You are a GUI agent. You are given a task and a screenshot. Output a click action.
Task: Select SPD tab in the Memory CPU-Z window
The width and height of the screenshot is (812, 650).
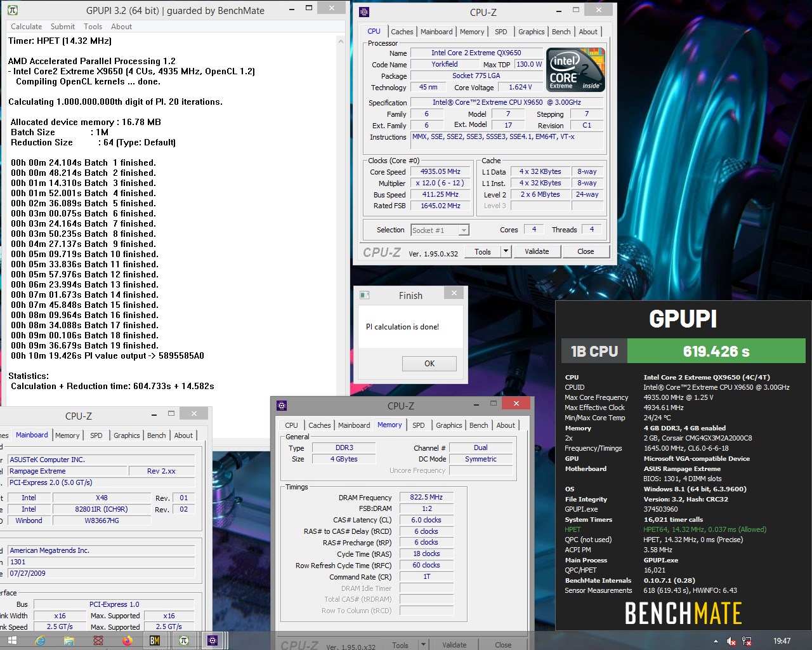(419, 425)
